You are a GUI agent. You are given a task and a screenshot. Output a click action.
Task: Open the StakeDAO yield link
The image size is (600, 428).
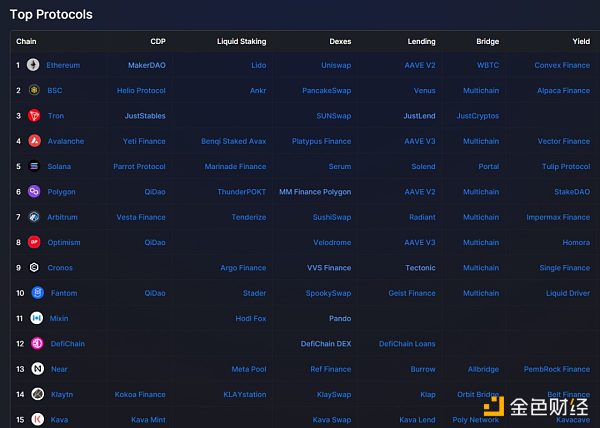[x=572, y=192]
